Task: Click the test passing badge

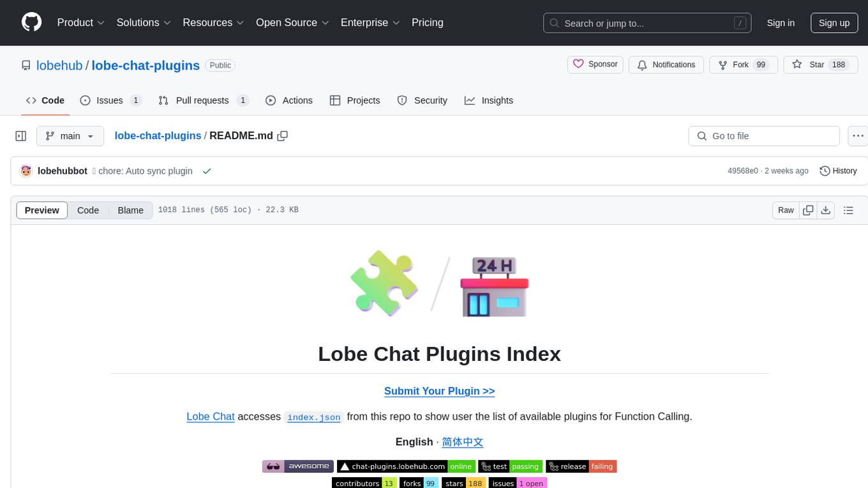Action: [511, 466]
